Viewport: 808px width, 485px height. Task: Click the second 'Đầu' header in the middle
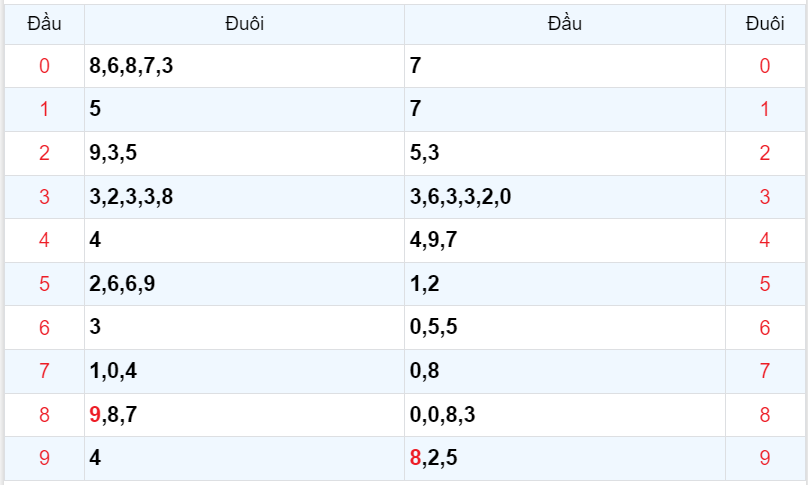click(565, 24)
